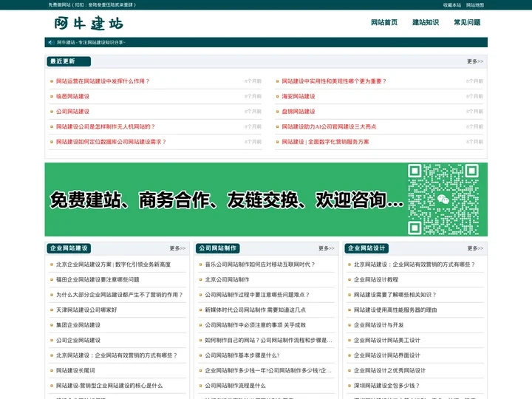The width and height of the screenshot is (532, 399).
Task: Open article 网站建设如何定位数据库公司网站建设需求？
Action: click(111, 142)
